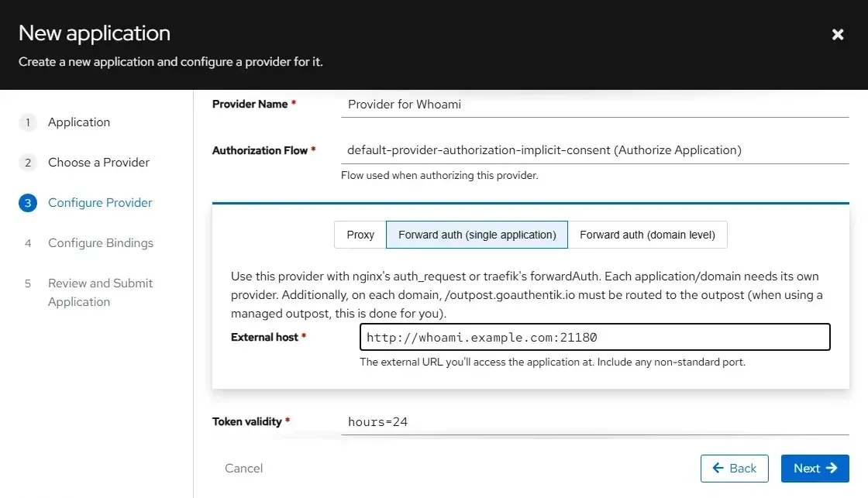
Task: Edit the Provider Name field
Action: coord(594,105)
